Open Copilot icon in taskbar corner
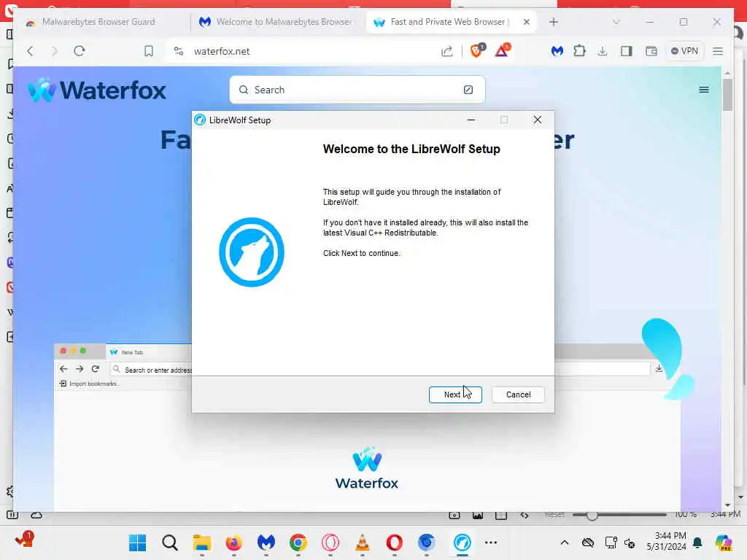This screenshot has width=747, height=560. [724, 542]
